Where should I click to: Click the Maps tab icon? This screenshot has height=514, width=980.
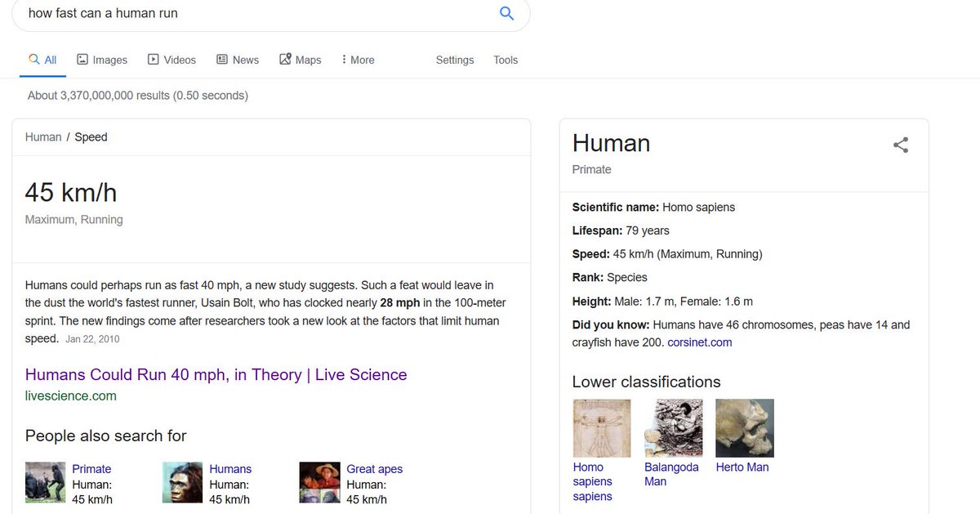pyautogui.click(x=285, y=60)
